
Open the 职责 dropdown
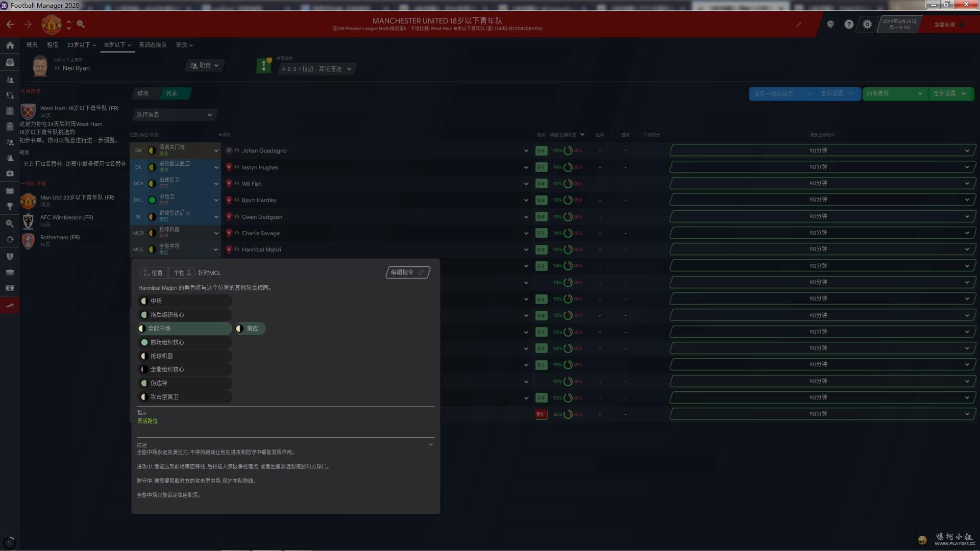pos(205,65)
